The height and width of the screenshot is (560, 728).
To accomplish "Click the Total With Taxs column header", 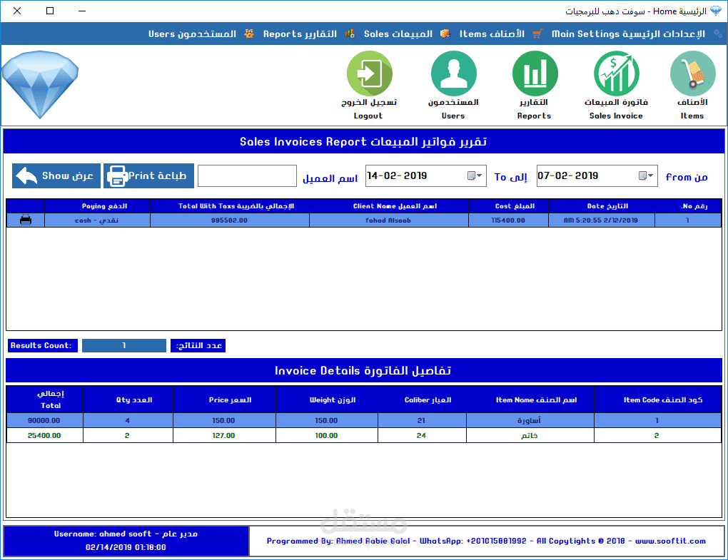I will [x=230, y=206].
